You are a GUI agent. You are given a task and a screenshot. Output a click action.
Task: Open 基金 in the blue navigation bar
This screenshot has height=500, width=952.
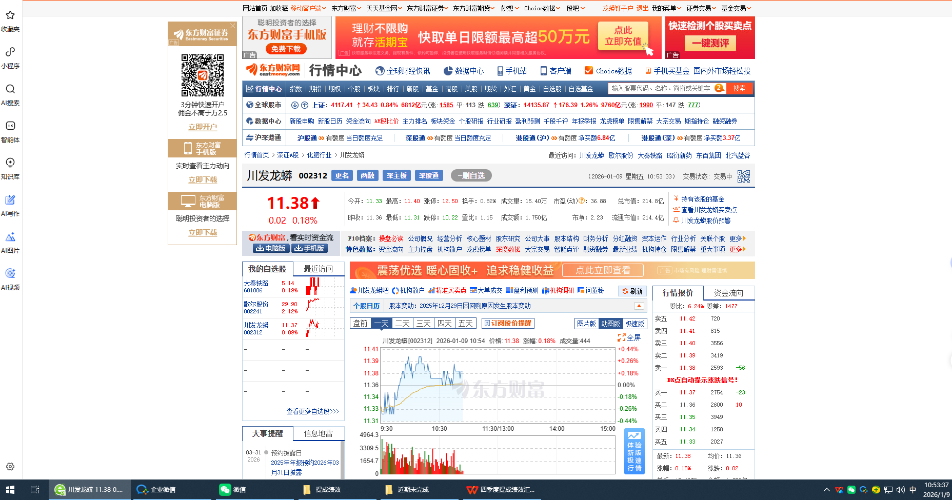(x=432, y=89)
